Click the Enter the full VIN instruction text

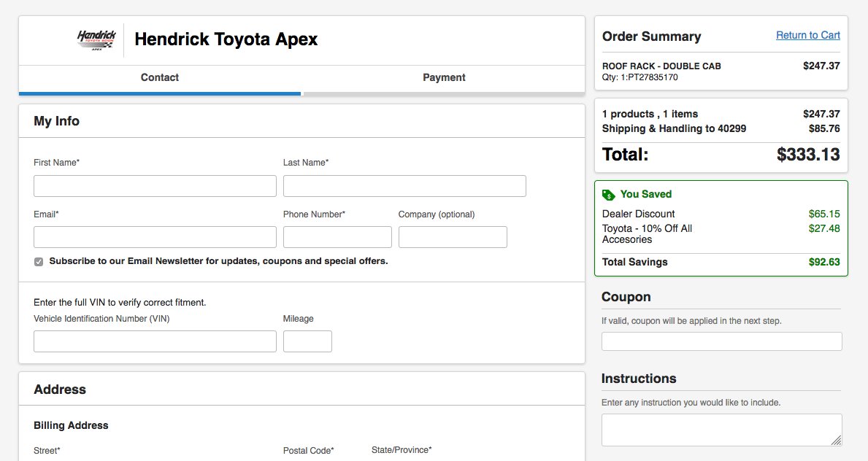coord(120,303)
